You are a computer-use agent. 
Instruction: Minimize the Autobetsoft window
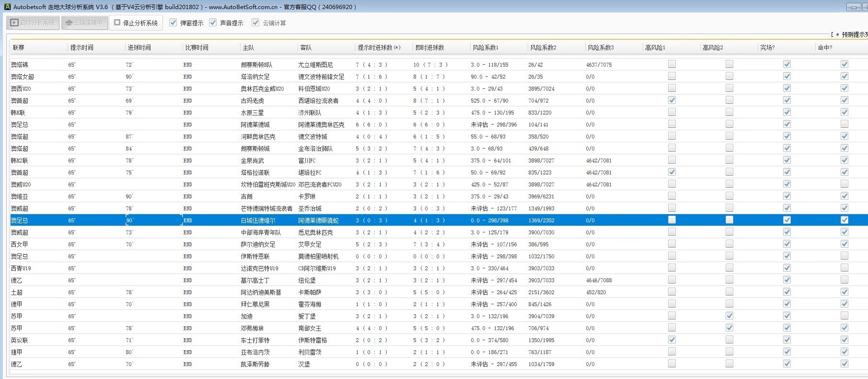pyautogui.click(x=854, y=7)
